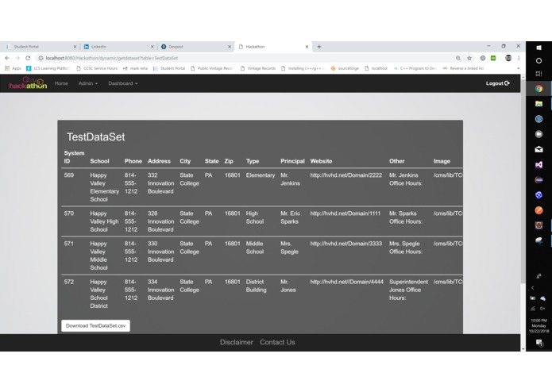Click the zoom magnifier icon in address bar
The height and width of the screenshot is (392, 552).
[458, 58]
